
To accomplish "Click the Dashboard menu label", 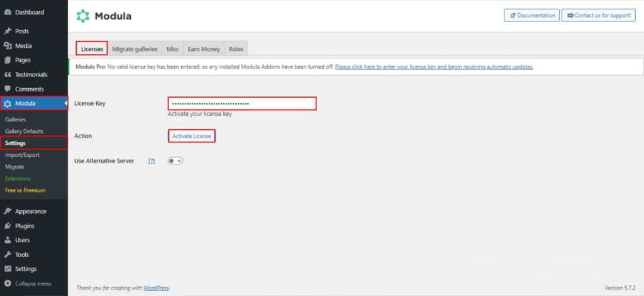I will pyautogui.click(x=30, y=13).
